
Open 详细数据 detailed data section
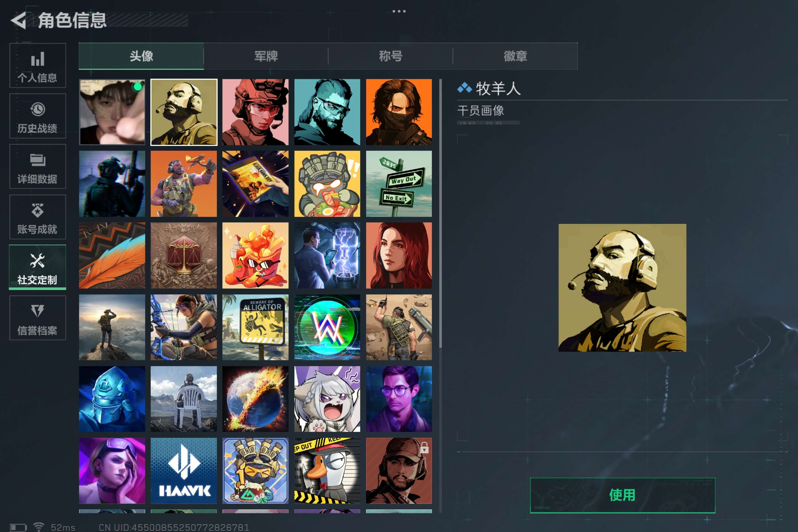(38, 166)
